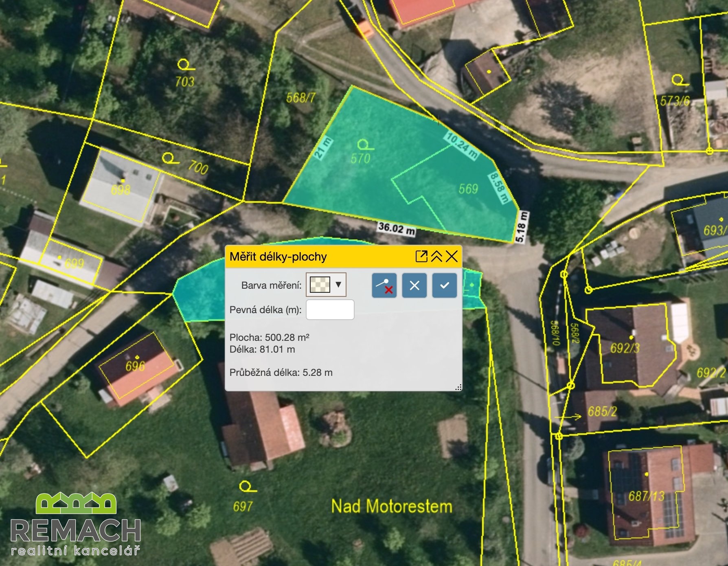728x566 pixels.
Task: Open the measure dialog in a separate window
Action: coord(421,257)
